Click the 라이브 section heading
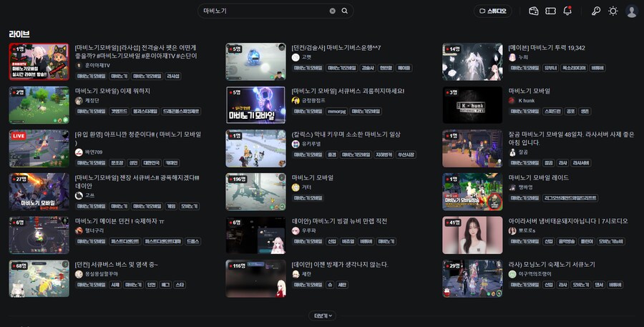 click(x=19, y=34)
